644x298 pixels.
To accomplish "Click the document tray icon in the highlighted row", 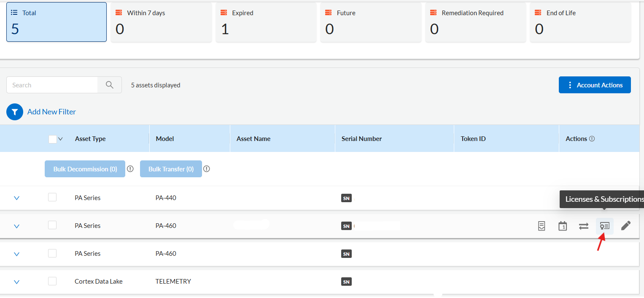I will 542,226.
